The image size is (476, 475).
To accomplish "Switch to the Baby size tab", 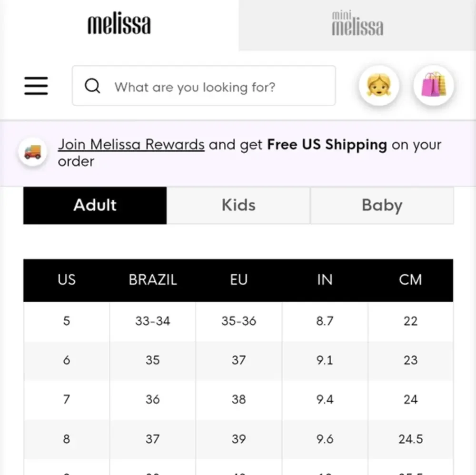I will pos(382,206).
